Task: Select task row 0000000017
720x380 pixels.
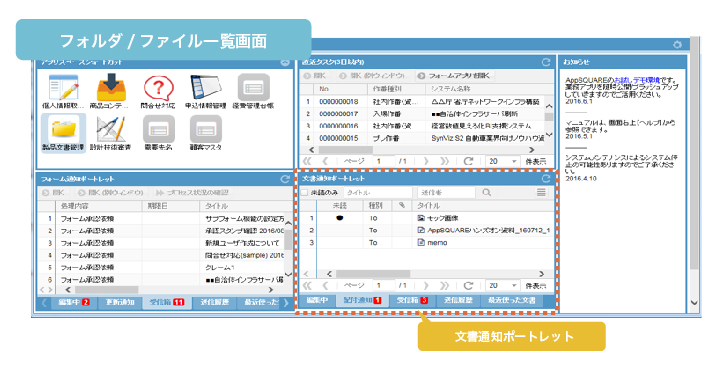Action: pyautogui.click(x=422, y=113)
